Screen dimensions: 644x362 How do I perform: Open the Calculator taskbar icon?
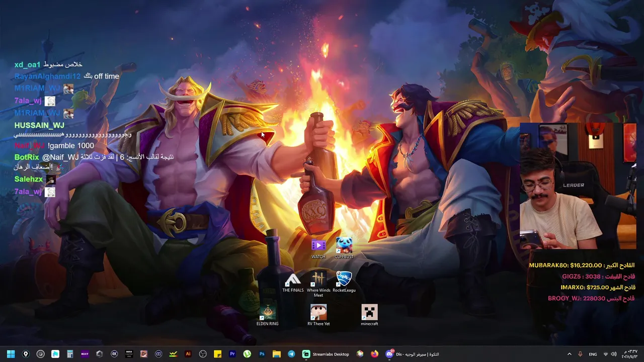pos(70,354)
